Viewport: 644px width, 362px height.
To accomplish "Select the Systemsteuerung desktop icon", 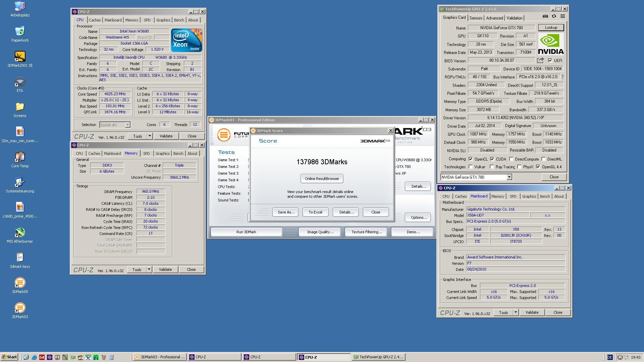I will [x=20, y=185].
